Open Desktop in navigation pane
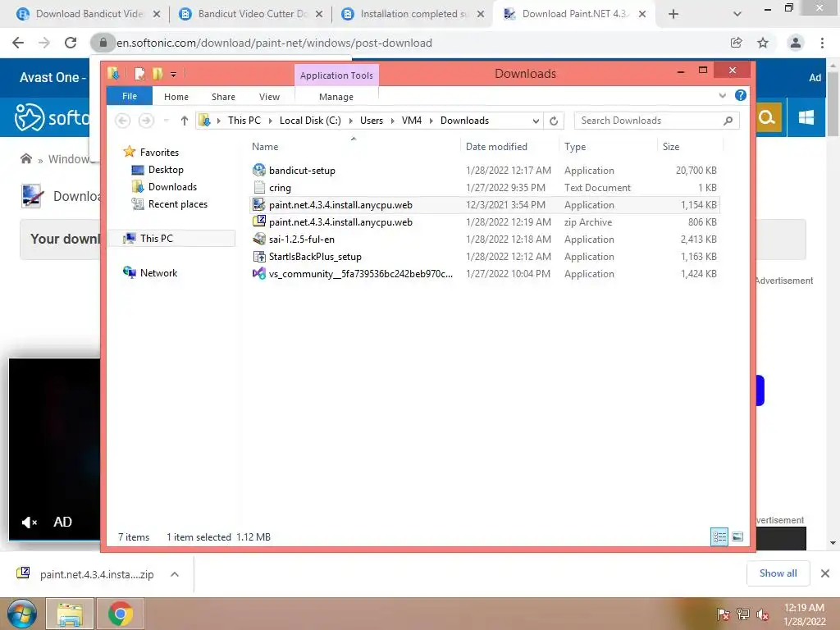Image resolution: width=840 pixels, height=630 pixels. point(166,170)
